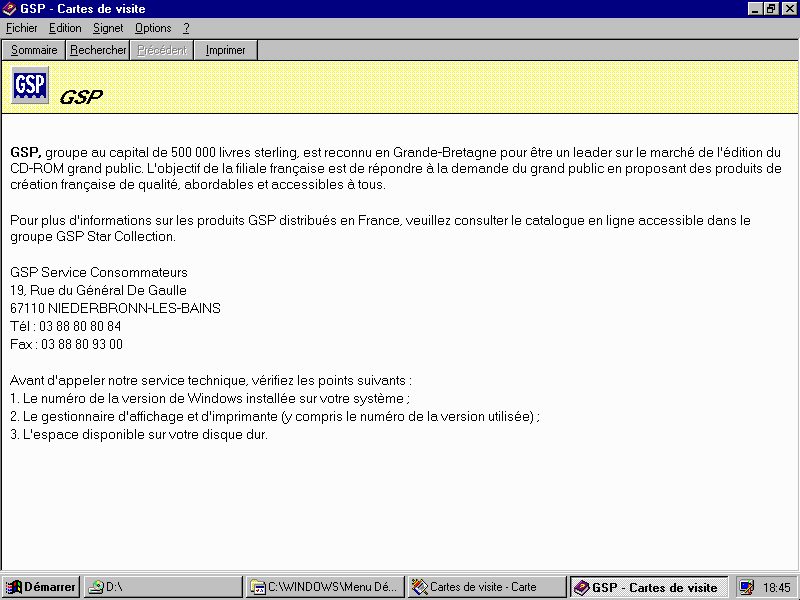Click the GSP logo icon in the header

[x=30, y=85]
